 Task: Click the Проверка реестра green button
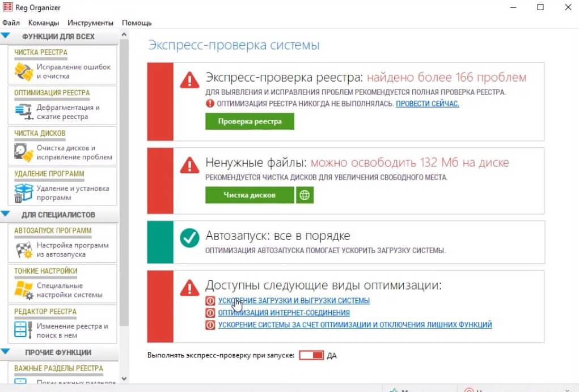coord(250,121)
